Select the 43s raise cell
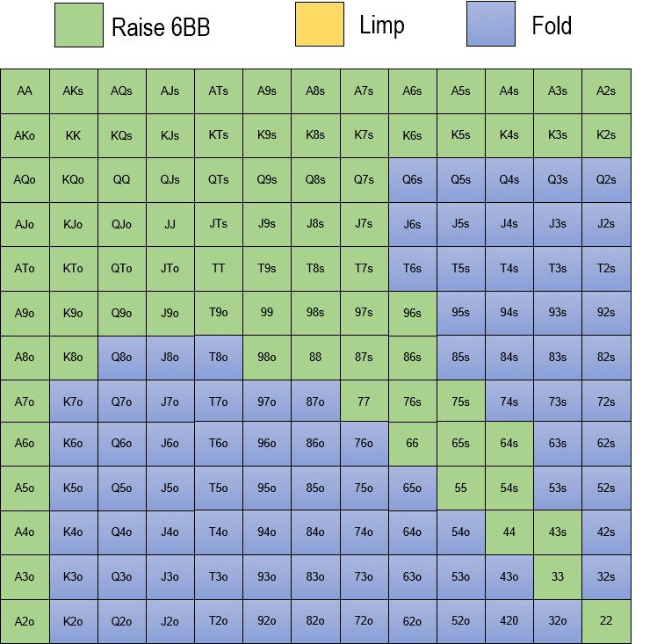This screenshot has height=644, width=657. point(558,532)
